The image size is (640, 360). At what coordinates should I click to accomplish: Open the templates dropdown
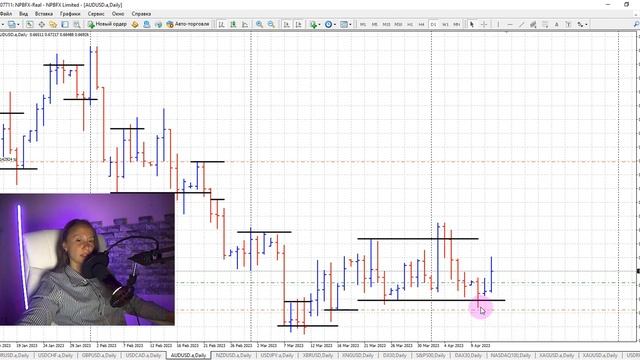click(x=345, y=24)
